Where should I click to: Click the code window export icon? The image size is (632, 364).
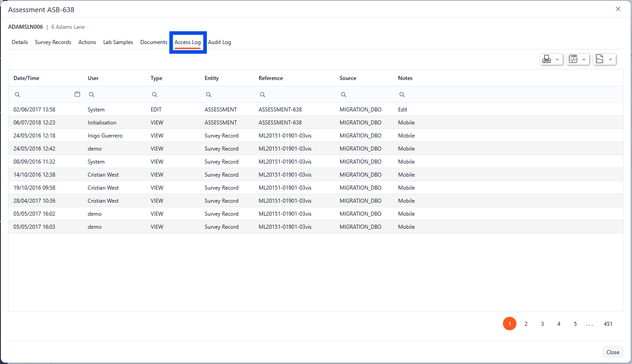573,59
